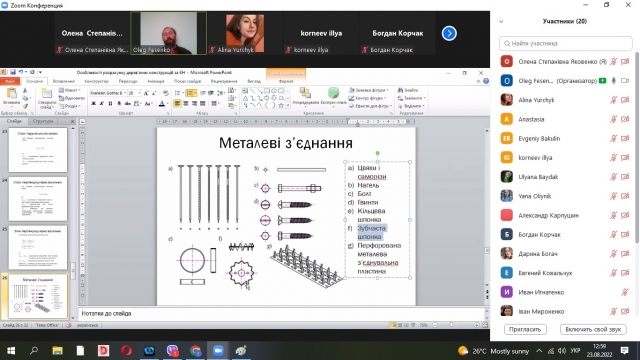Screen dimensions: 640x360
Task: Click the Пригласить (Invite) button
Action: 525,329
